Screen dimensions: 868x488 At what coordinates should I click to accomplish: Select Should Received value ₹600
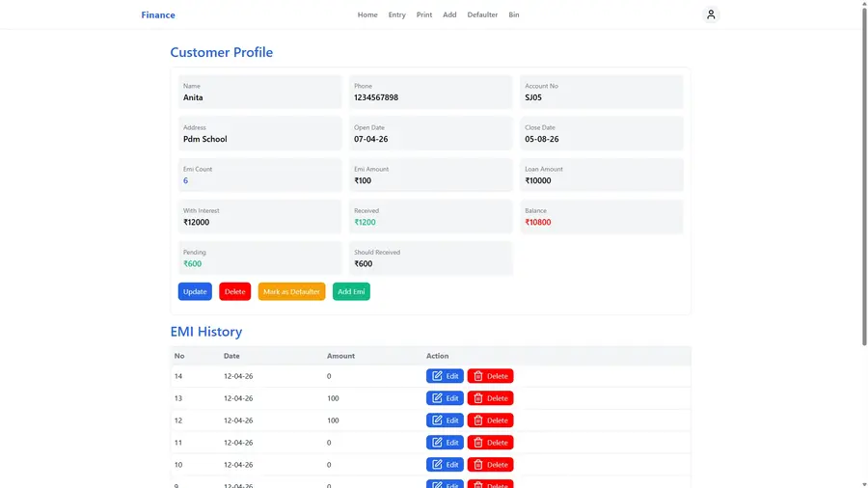364,264
